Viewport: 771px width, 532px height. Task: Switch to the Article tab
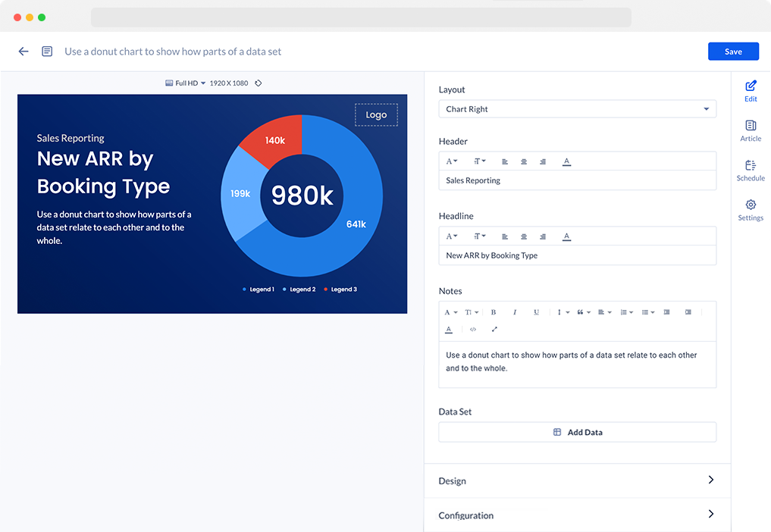click(751, 130)
